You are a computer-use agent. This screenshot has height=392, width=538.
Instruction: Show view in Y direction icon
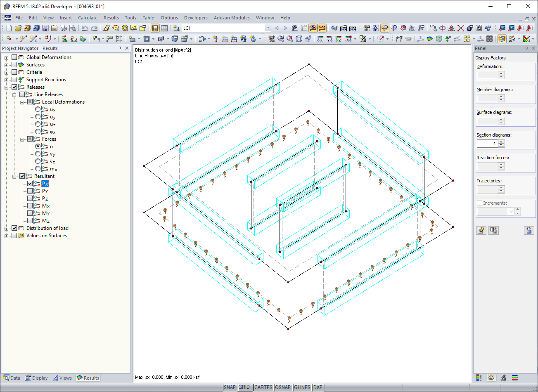[x=329, y=39]
